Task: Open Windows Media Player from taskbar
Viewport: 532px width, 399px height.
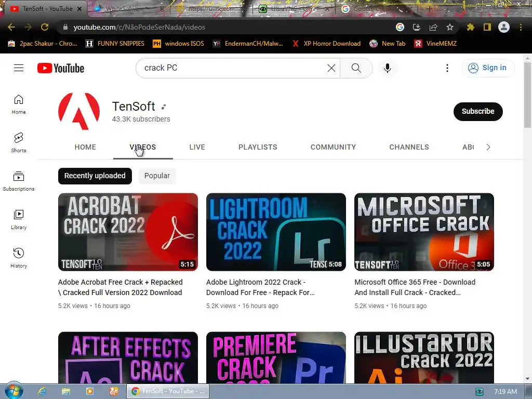Action: tap(89, 391)
